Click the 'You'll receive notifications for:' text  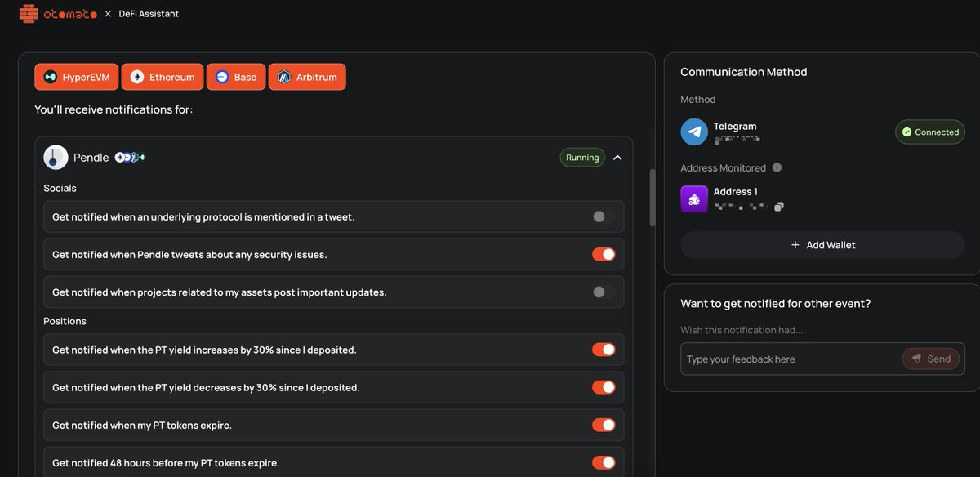114,109
